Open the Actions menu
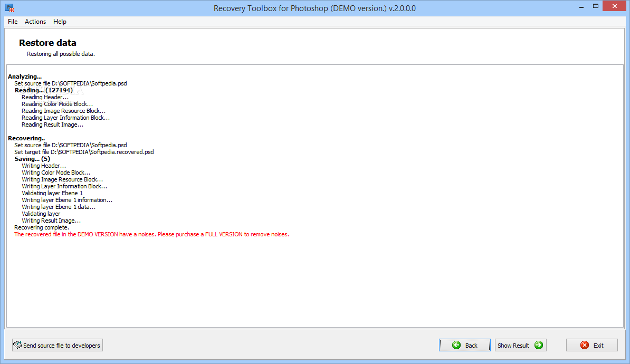Viewport: 630px width, 364px height. coord(35,22)
